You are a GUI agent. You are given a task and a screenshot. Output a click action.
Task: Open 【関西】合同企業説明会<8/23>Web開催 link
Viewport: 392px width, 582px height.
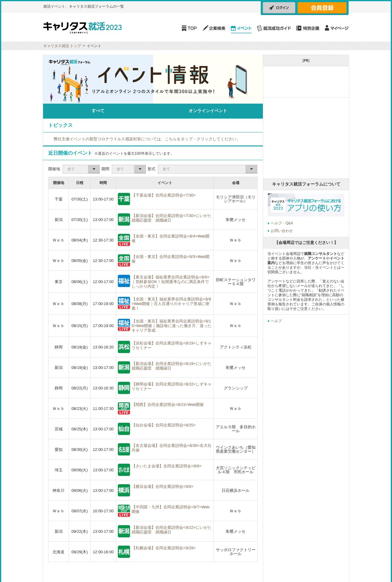(168, 405)
